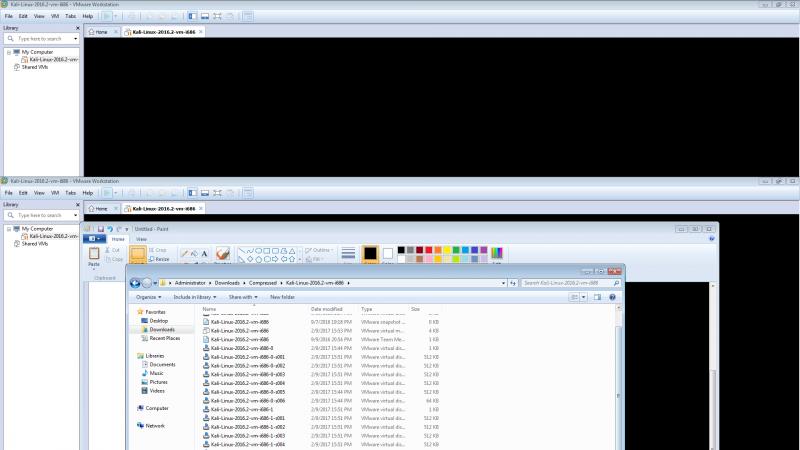Click the Downloads breadcrumb in the Explorer address bar
Image resolution: width=800 pixels, height=450 pixels.
[x=227, y=283]
